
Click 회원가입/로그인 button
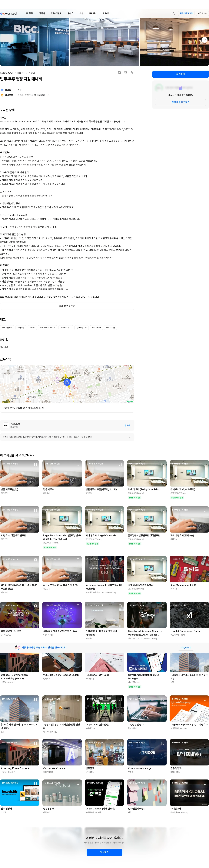point(186,13)
